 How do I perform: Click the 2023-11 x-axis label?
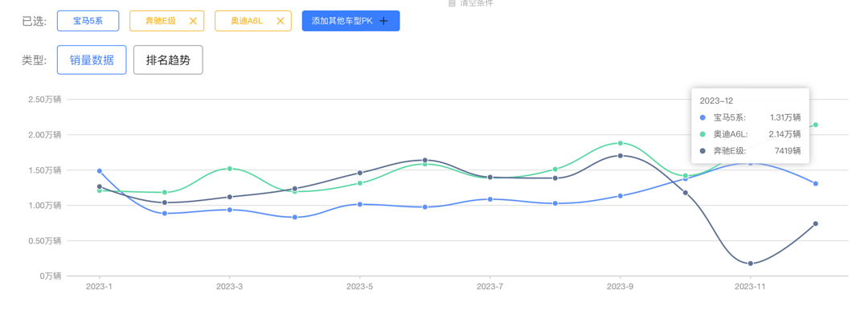coord(750,286)
